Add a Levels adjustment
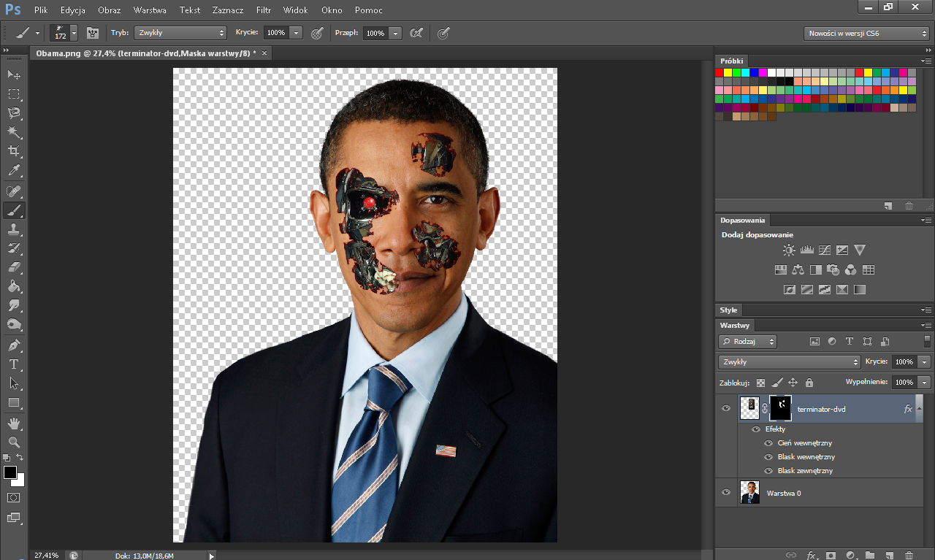The image size is (935, 560). 806,250
